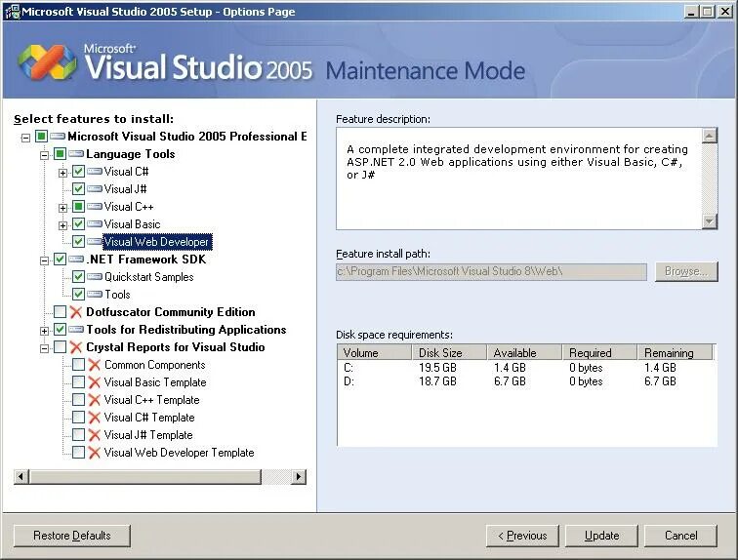Click the Remaining column header
Image resolution: width=738 pixels, height=560 pixels.
(675, 352)
